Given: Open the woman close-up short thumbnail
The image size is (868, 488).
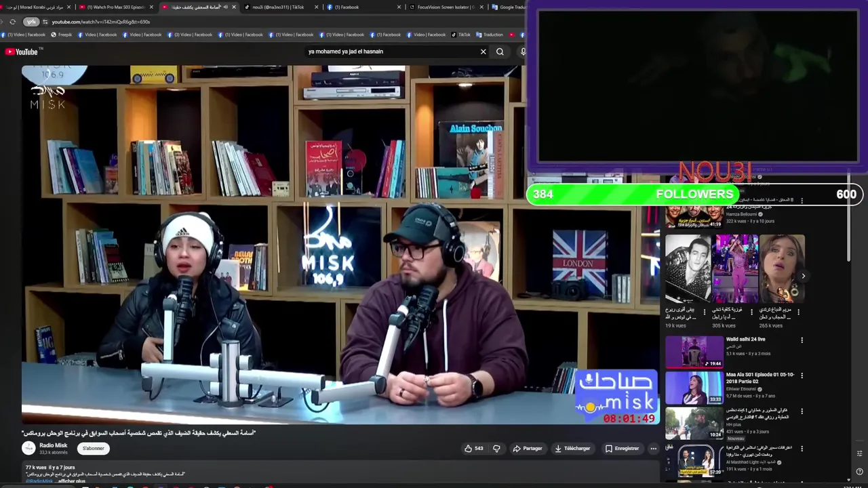Looking at the screenshot, I should click(782, 269).
